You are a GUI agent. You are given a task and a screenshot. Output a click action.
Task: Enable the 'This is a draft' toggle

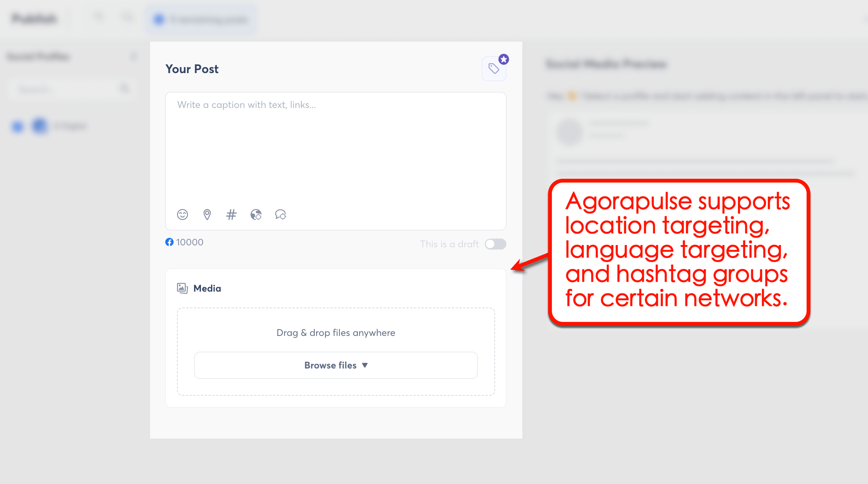click(x=495, y=244)
